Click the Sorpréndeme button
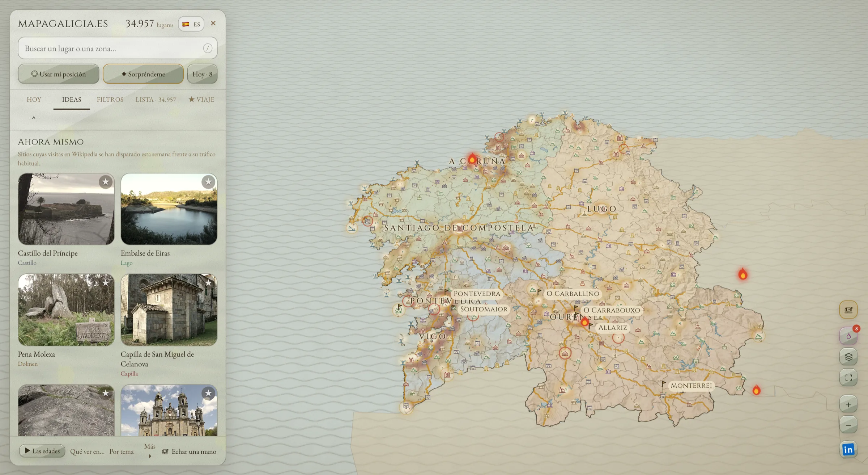 (143, 74)
